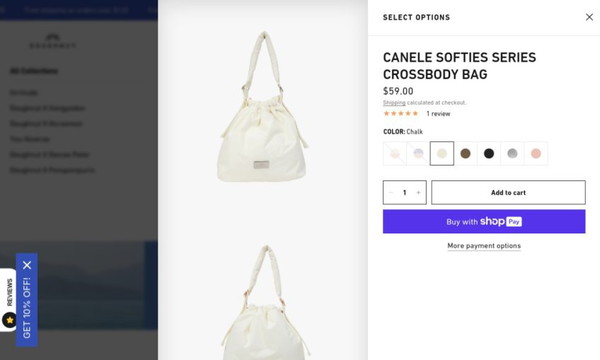Viewport: 600px width, 360px height.
Task: View the first chalk bag image
Action: 263,107
